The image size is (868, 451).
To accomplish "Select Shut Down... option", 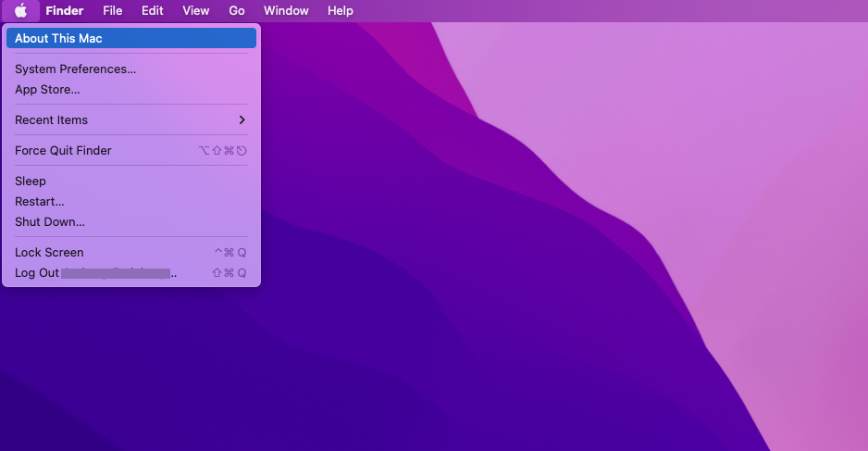I will [x=131, y=221].
